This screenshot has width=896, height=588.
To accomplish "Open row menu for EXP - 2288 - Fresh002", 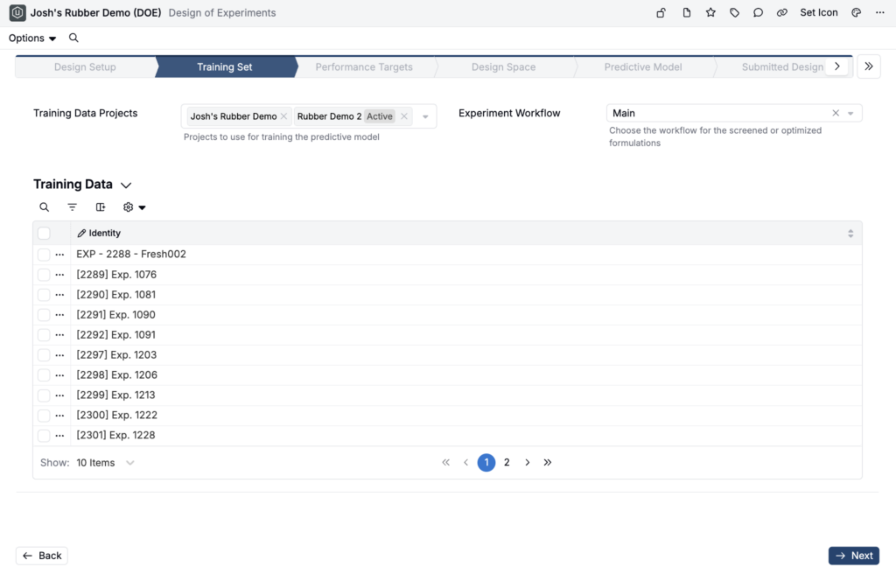I will (x=59, y=255).
